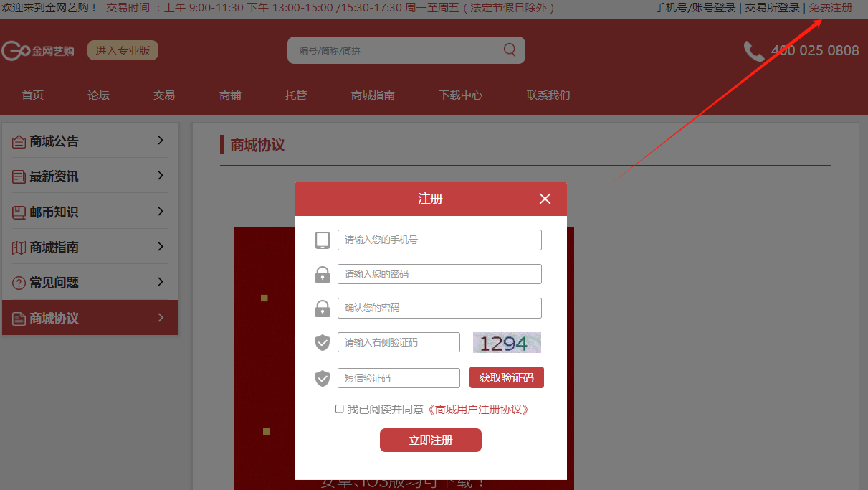Viewport: 868px width, 490px height.
Task: Open the 《商城用户注册协议》 link
Action: [x=478, y=410]
